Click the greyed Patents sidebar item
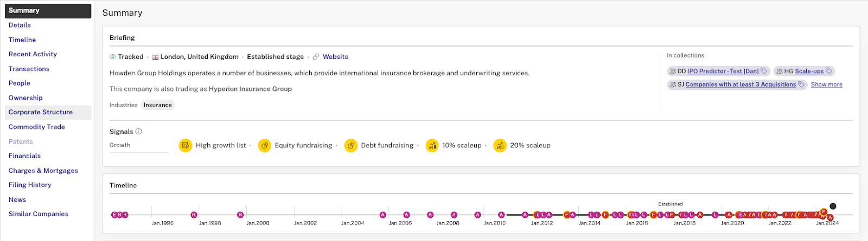This screenshot has width=868, height=241. pos(21,141)
